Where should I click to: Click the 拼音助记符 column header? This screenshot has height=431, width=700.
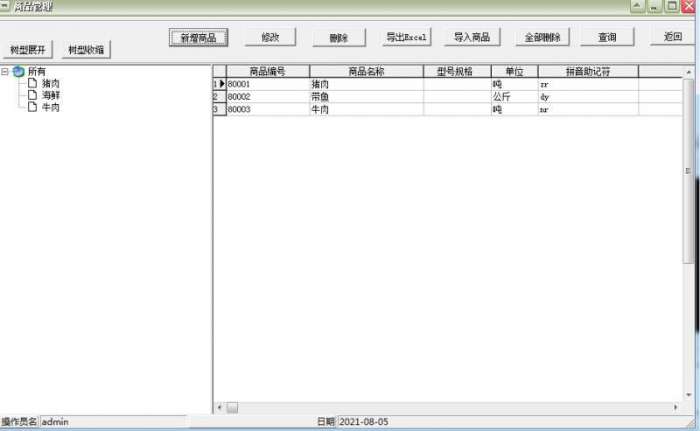click(588, 71)
